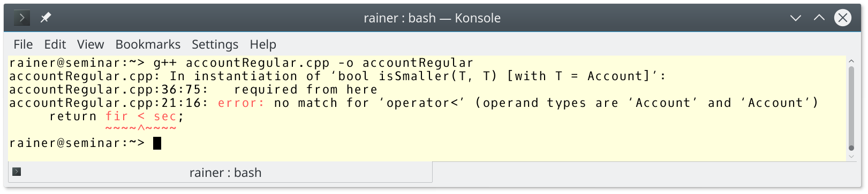Click the terminal icon on the bash tab

pos(17,172)
